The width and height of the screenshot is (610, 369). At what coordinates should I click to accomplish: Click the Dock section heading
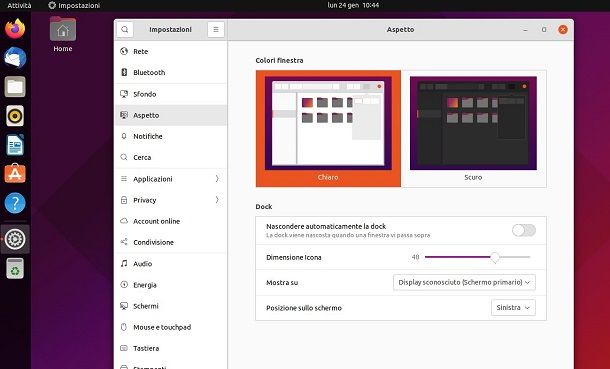coord(264,206)
